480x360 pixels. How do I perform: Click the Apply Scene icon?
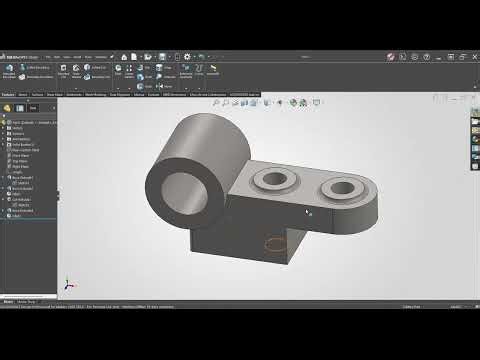click(303, 103)
